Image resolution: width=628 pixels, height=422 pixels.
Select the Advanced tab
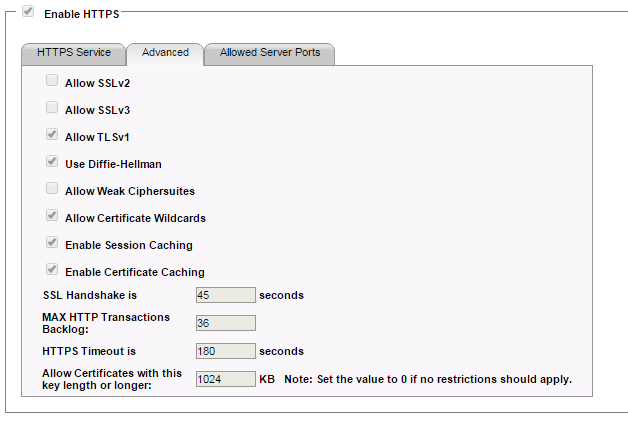(x=165, y=53)
